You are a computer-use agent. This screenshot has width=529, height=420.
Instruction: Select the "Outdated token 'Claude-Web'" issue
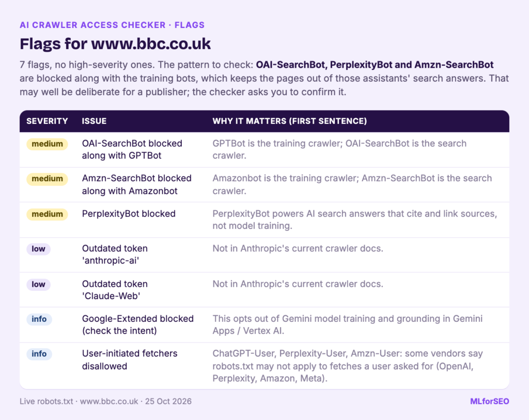(x=115, y=290)
